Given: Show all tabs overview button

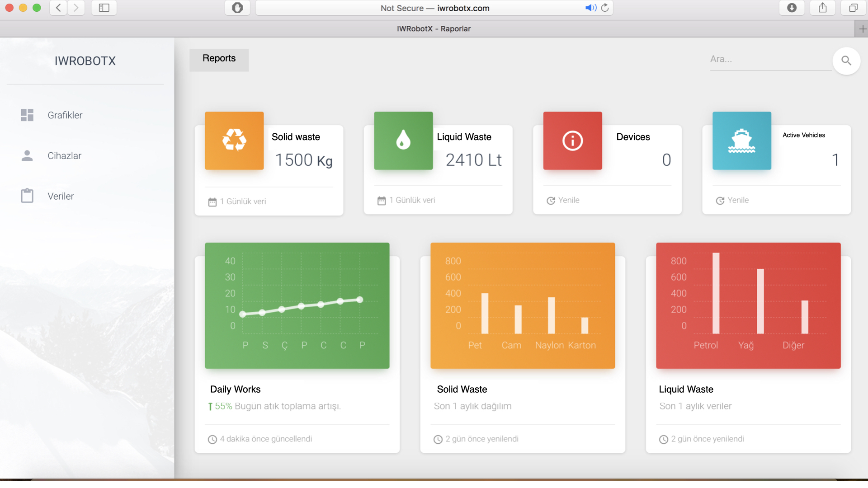Looking at the screenshot, I should [x=853, y=8].
